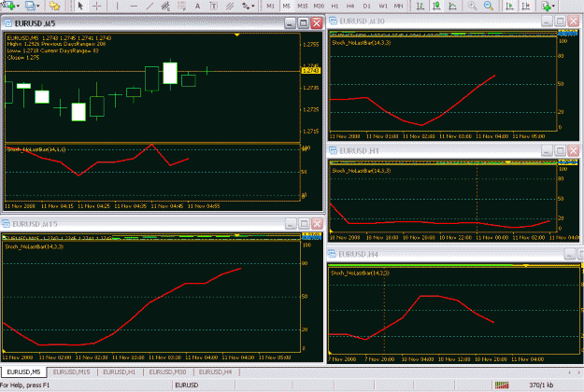Switch to the EURUSD,M5 bottom tab
Screen dimensions: 584x392
(x=23, y=371)
